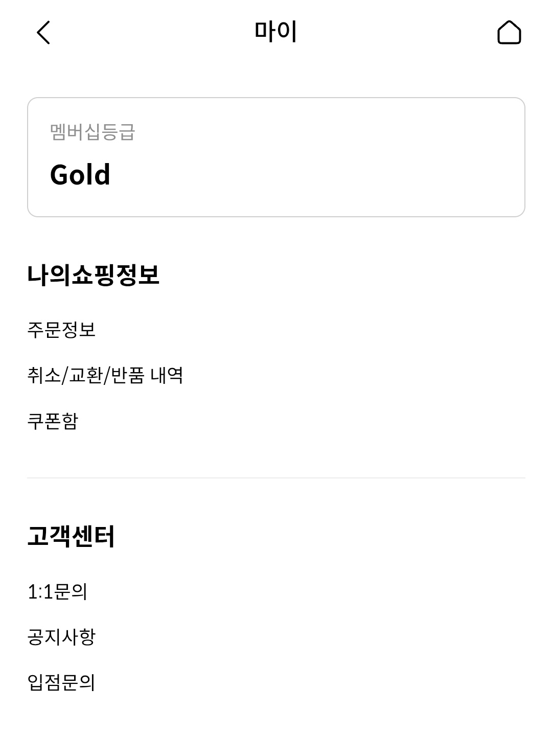Open one-to-one inquiry 1:1문의
Image resolution: width=552 pixels, height=756 pixels.
click(x=57, y=592)
